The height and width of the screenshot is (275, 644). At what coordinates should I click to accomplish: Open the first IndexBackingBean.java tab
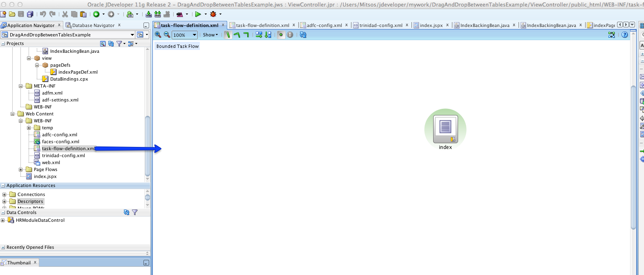click(485, 25)
